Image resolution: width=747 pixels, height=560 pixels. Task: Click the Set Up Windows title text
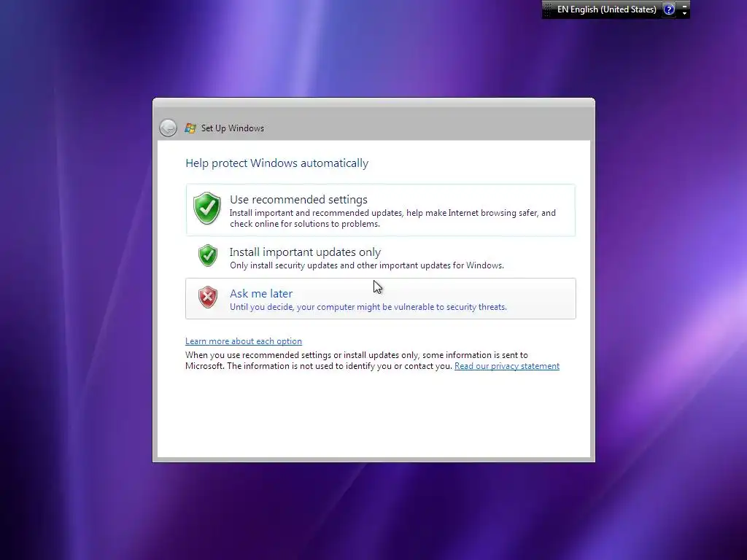[x=233, y=128]
